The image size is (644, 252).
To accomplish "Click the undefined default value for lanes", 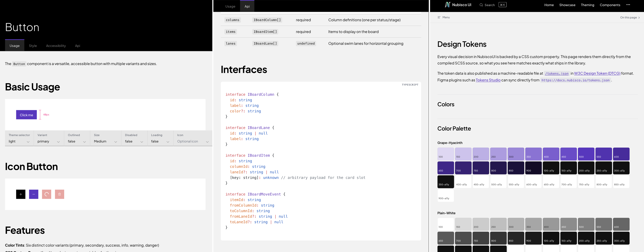I will coord(306,43).
